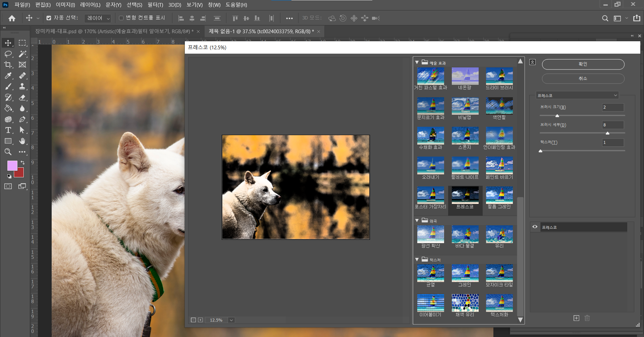Toggle 자동 선택 checkbox
Screen dimensions: 644x337
coord(49,18)
